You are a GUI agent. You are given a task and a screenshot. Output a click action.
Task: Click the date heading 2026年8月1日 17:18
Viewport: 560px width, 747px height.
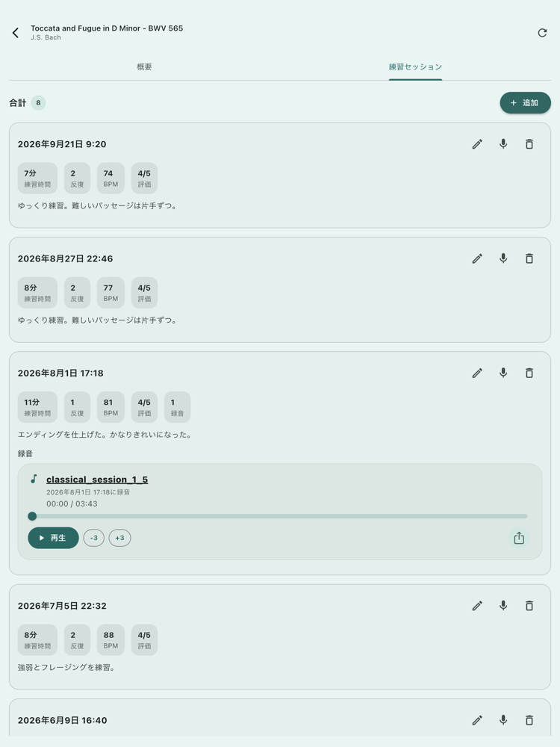point(60,373)
